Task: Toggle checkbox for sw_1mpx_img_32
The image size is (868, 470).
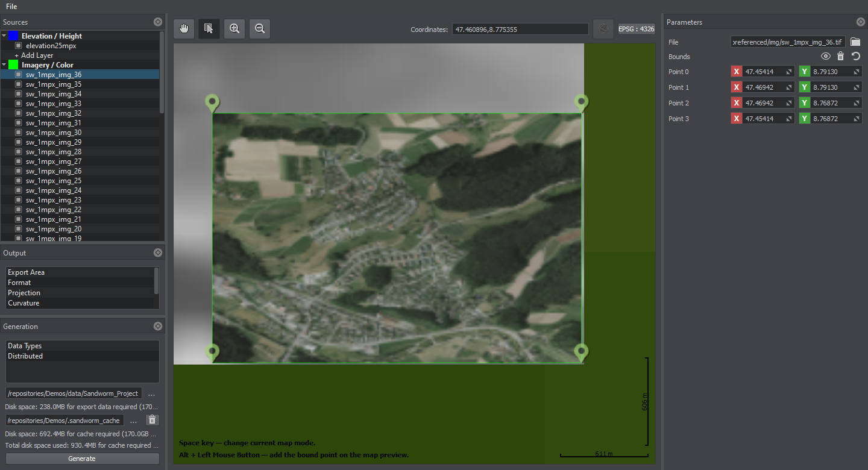Action: click(x=19, y=113)
